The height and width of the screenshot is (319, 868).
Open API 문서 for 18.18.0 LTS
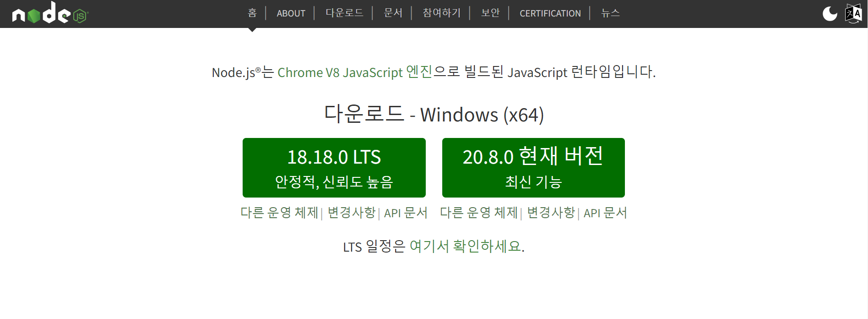(x=406, y=213)
